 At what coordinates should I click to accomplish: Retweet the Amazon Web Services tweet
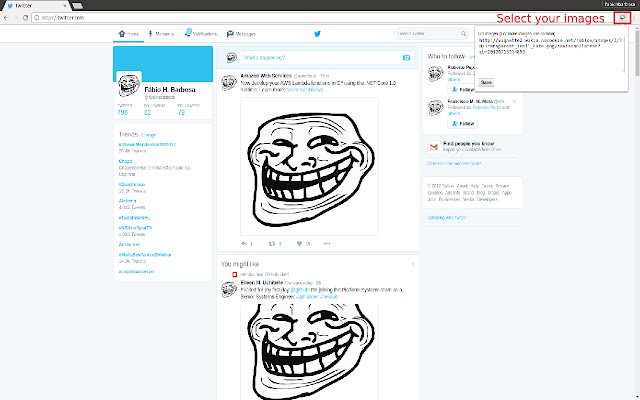[x=272, y=244]
